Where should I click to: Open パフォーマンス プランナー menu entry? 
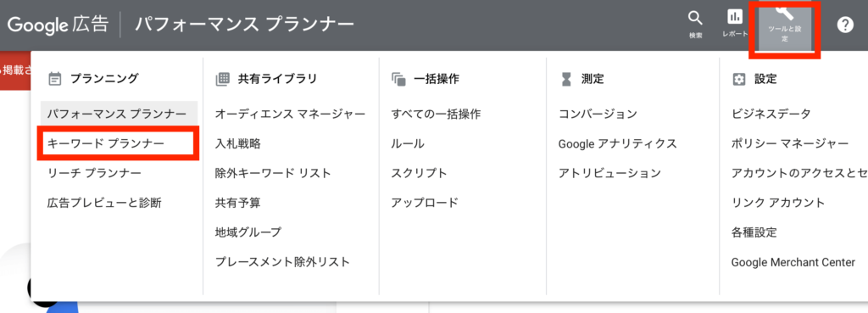pos(119,114)
